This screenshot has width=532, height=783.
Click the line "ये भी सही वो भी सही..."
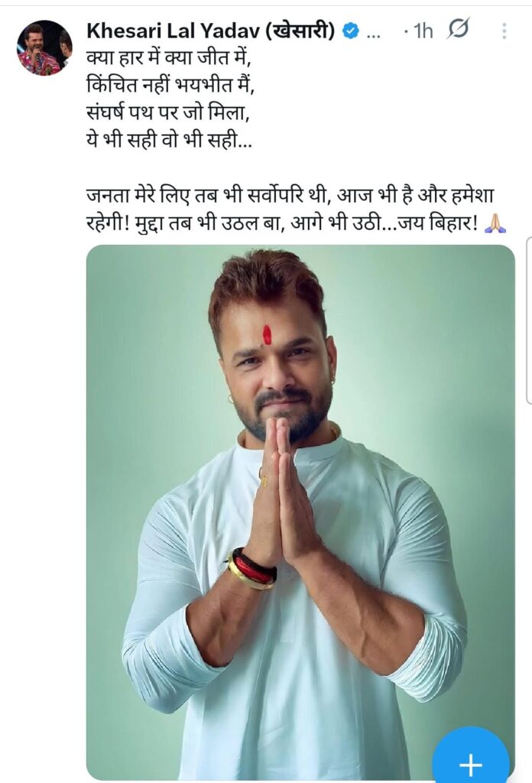169,141
